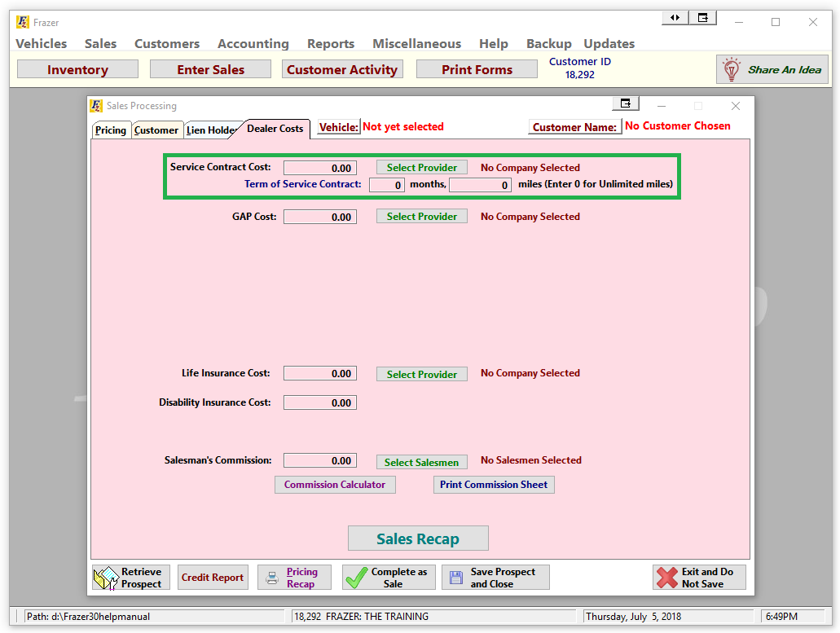
Task: Click the Inventory toolbar button
Action: (x=77, y=69)
